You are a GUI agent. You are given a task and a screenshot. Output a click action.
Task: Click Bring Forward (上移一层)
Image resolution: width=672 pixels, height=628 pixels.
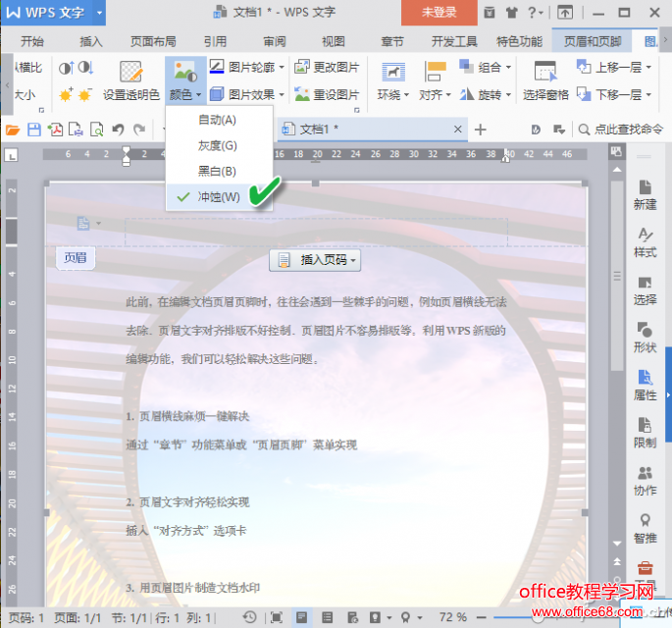click(614, 67)
